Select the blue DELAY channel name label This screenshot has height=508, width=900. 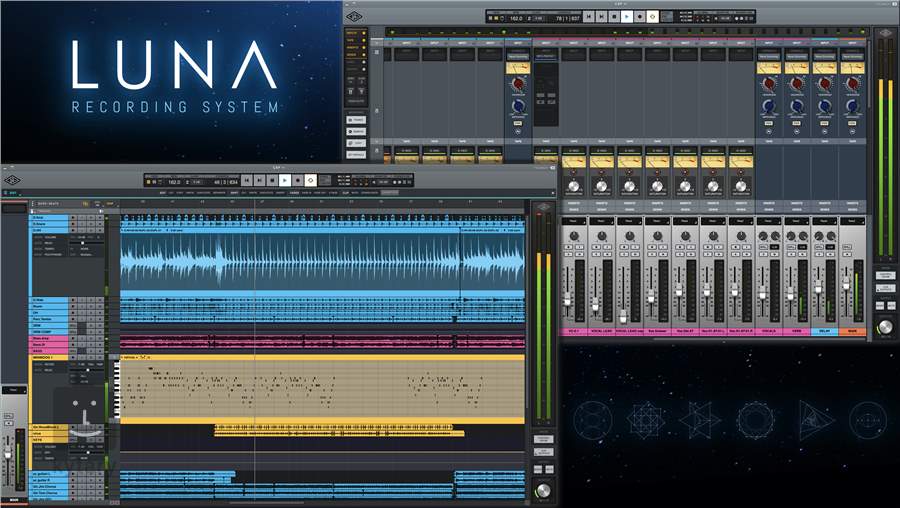(825, 329)
